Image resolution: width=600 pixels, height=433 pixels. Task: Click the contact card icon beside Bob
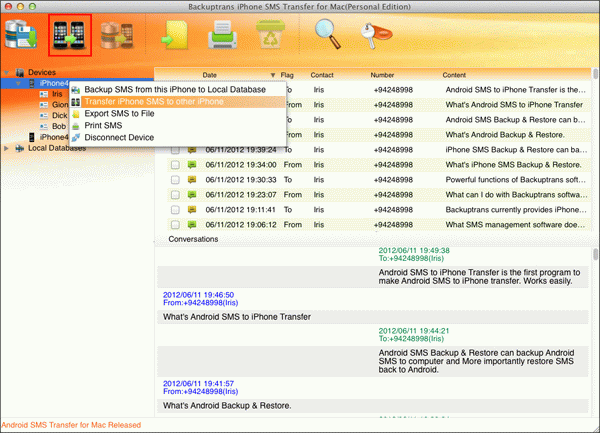point(44,126)
